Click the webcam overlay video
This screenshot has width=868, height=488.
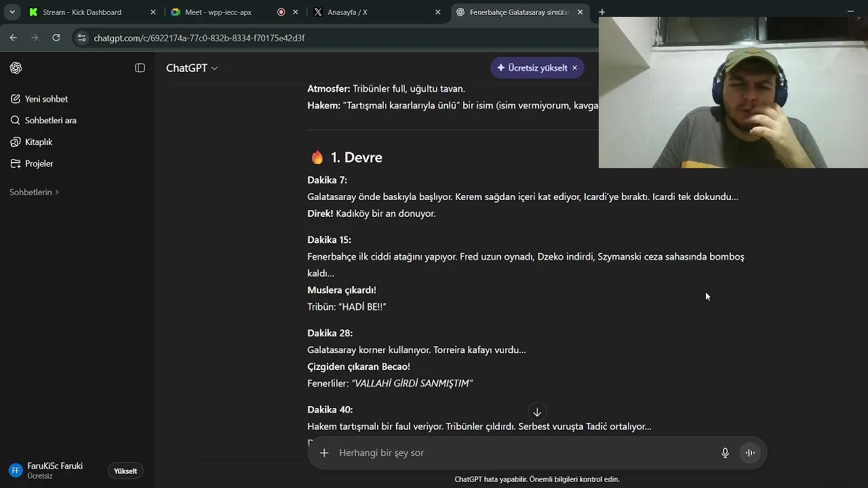click(733, 92)
